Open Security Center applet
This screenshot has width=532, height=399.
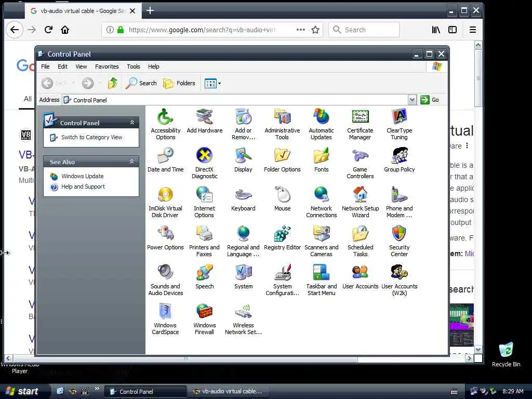[x=399, y=241]
